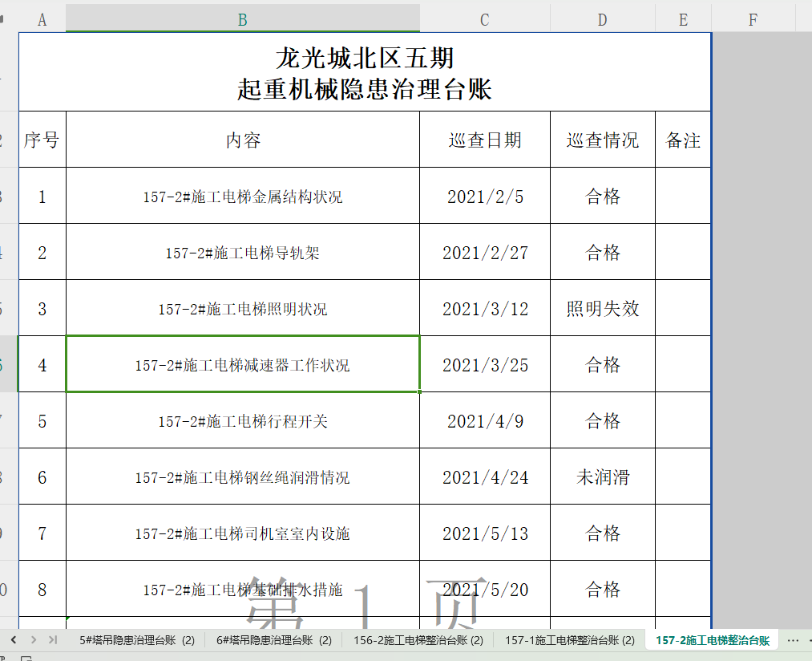812x661 pixels.
Task: Open the more sheets ellipsis button
Action: click(x=794, y=640)
